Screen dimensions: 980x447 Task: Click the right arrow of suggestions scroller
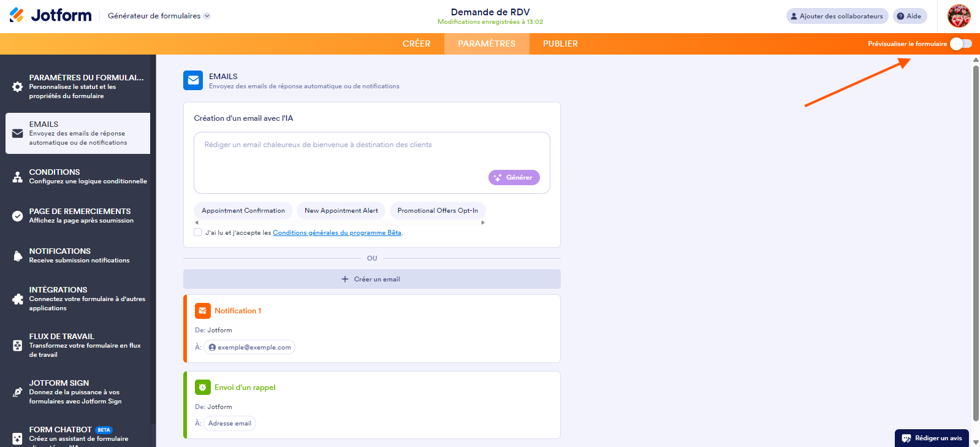pyautogui.click(x=483, y=223)
